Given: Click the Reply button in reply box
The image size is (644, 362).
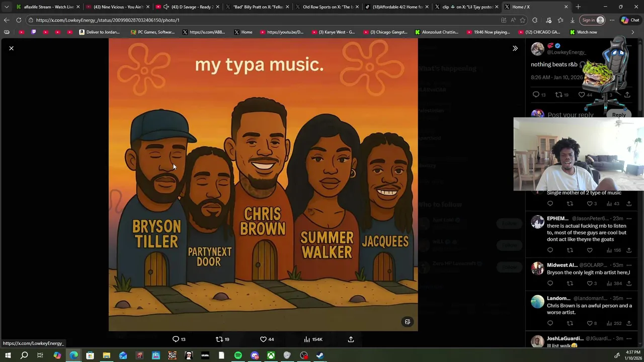Looking at the screenshot, I should click(619, 115).
